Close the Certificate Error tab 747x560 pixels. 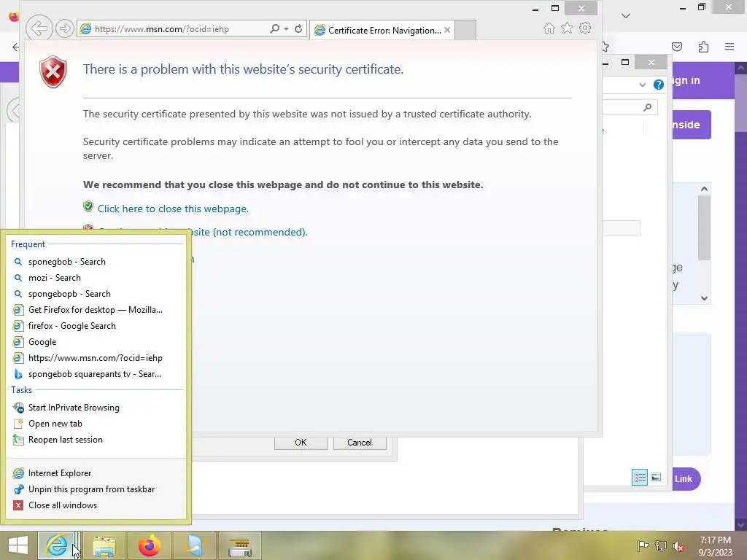tap(447, 30)
